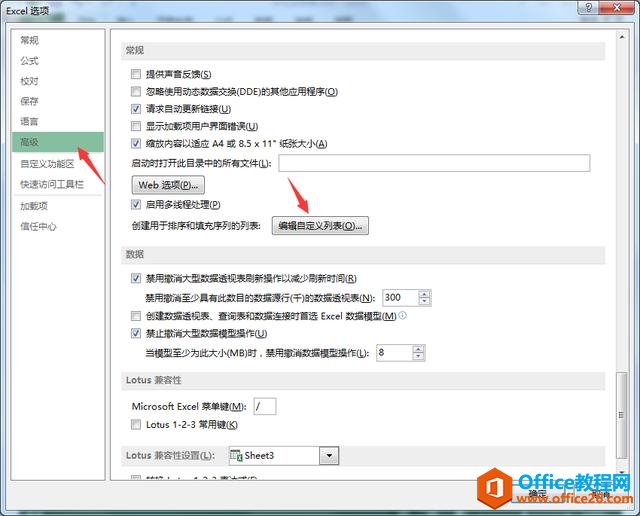Click the 300 rows value field
Screen dimensions: 640x516
tap(400, 298)
